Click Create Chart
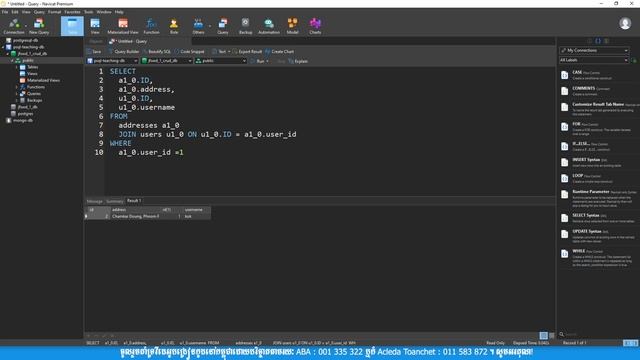 click(x=280, y=52)
